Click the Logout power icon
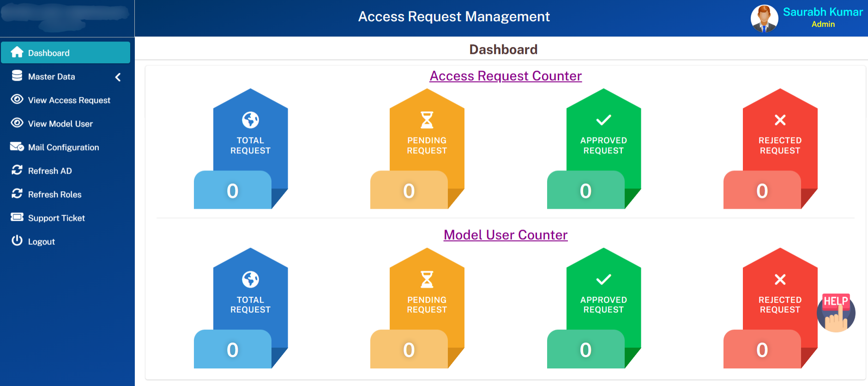The image size is (868, 386). pyautogui.click(x=17, y=241)
